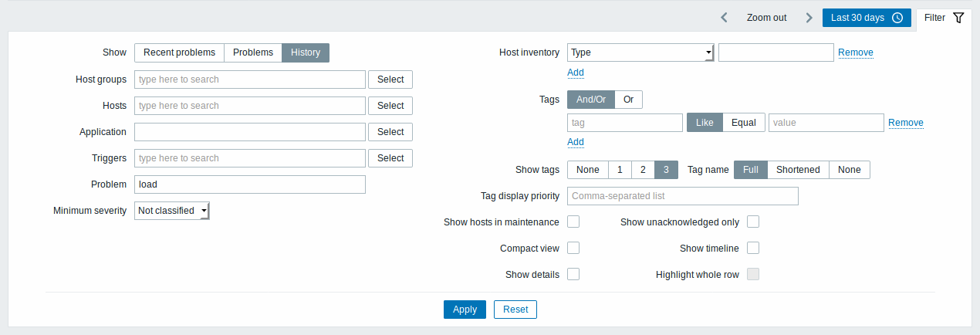
Task: Switch Show mode to Problems
Action: point(253,52)
